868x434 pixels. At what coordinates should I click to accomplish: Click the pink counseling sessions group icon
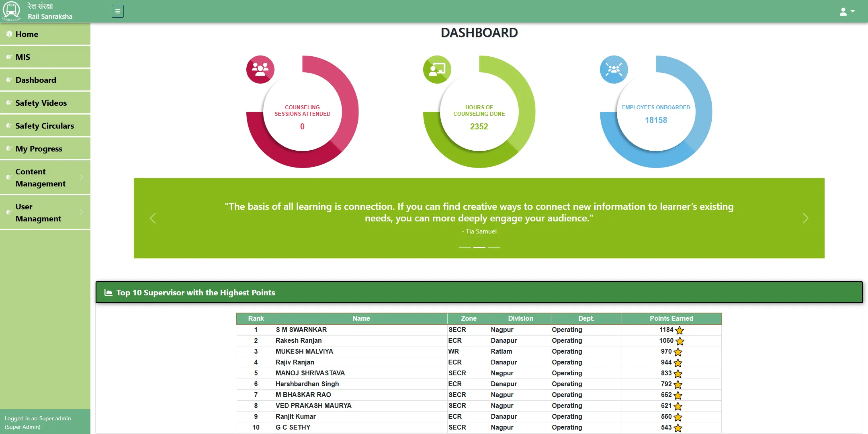(260, 70)
